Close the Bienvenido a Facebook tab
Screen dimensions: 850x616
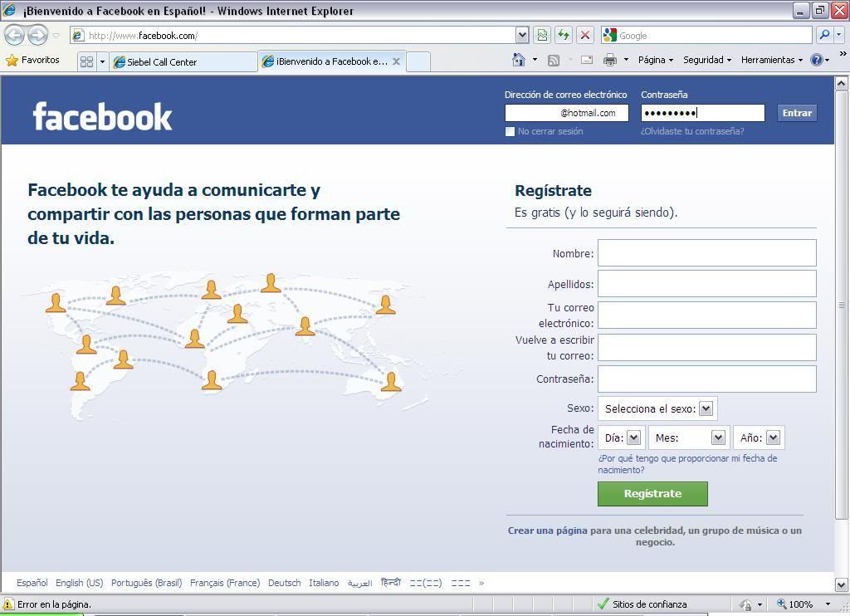396,61
